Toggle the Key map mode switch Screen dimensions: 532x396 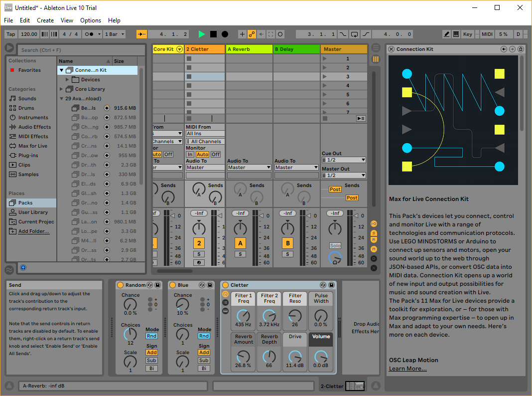click(468, 34)
